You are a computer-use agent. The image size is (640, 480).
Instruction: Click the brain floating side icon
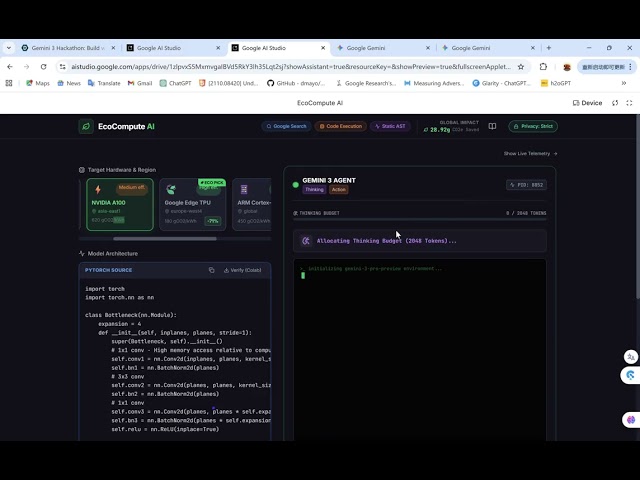[x=631, y=420]
